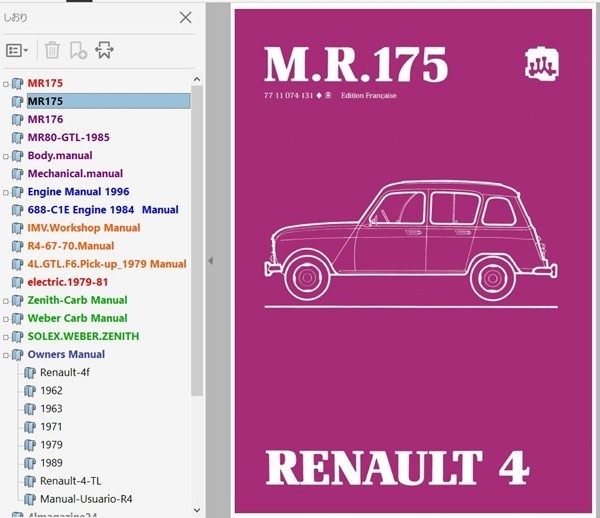600x518 pixels.
Task: Expand the Zenith-Carb Manual bookmark
Action: (6, 301)
